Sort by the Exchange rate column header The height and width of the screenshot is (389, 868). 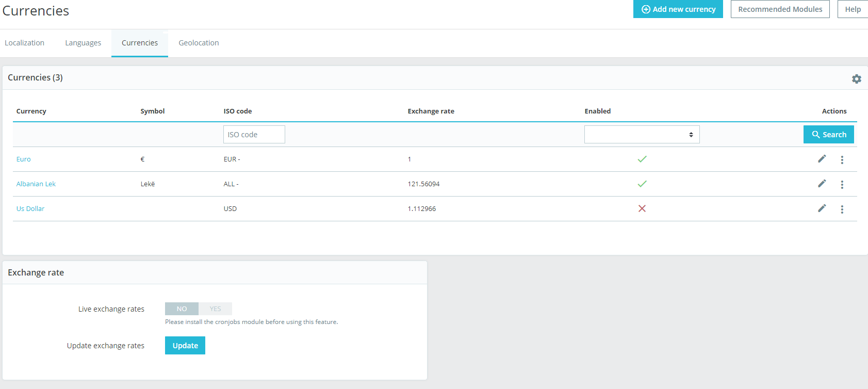click(x=431, y=111)
